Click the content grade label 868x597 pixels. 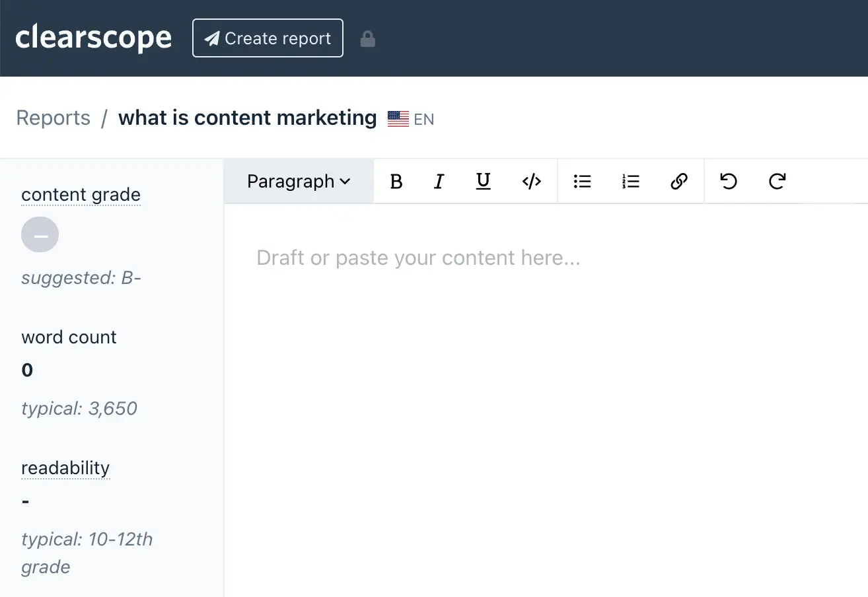[81, 195]
